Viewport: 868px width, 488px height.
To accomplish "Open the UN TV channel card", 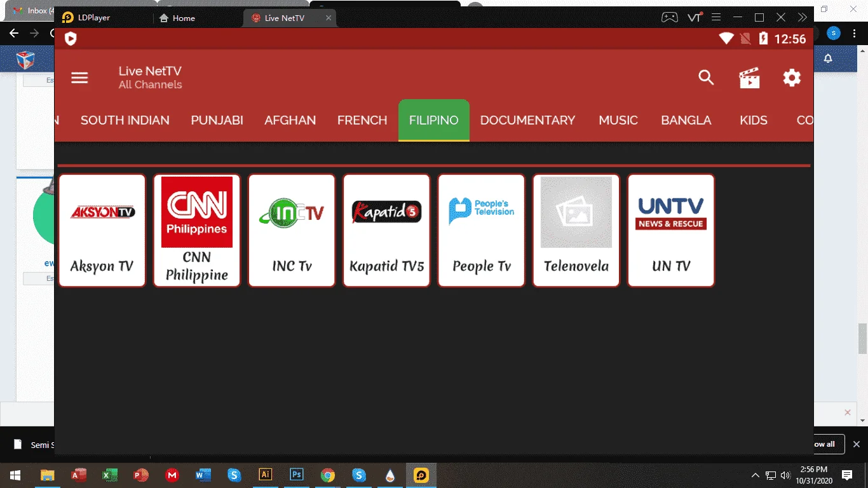I will (671, 231).
